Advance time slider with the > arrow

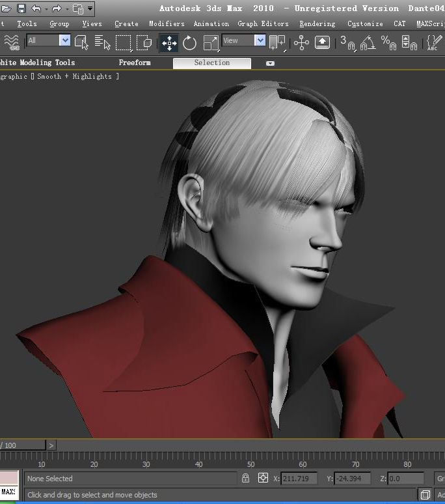coord(51,445)
